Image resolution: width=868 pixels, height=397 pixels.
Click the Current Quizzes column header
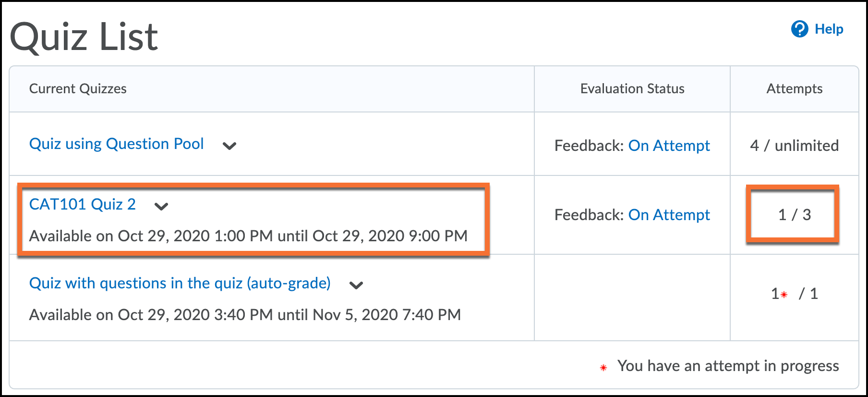(x=78, y=89)
